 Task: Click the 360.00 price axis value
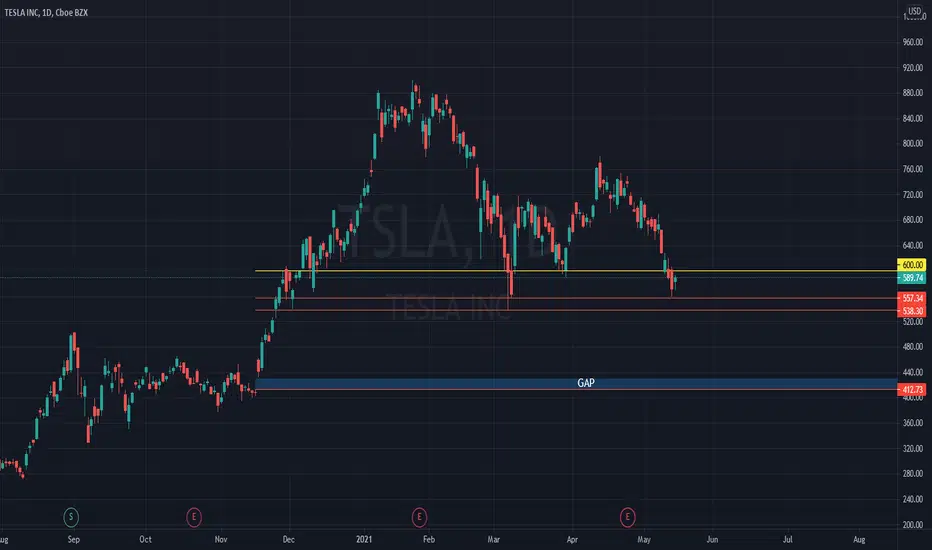912,423
